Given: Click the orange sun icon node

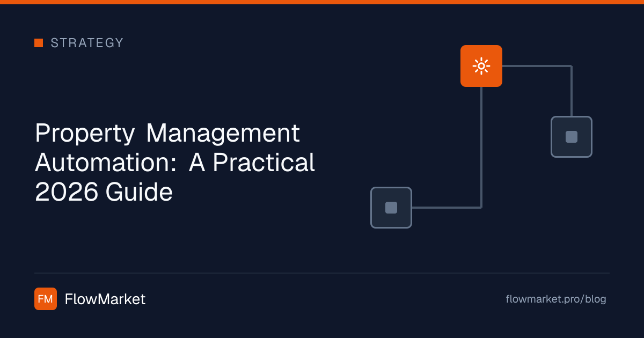Looking at the screenshot, I should 481,66.
